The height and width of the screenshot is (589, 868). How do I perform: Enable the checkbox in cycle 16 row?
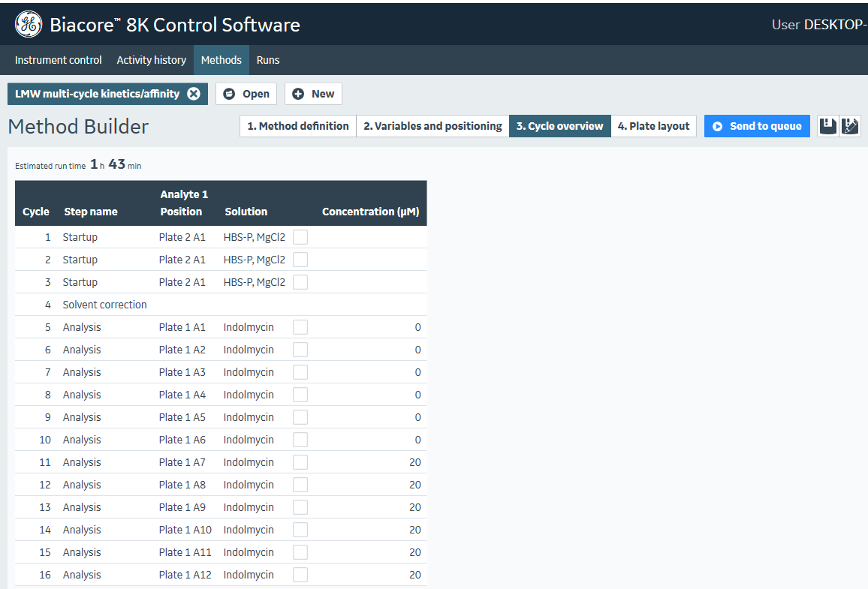point(300,575)
